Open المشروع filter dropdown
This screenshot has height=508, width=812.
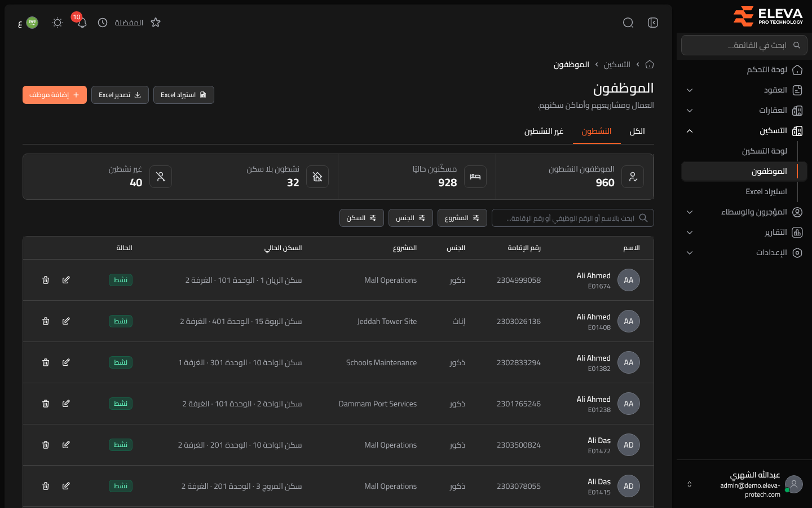coord(462,218)
